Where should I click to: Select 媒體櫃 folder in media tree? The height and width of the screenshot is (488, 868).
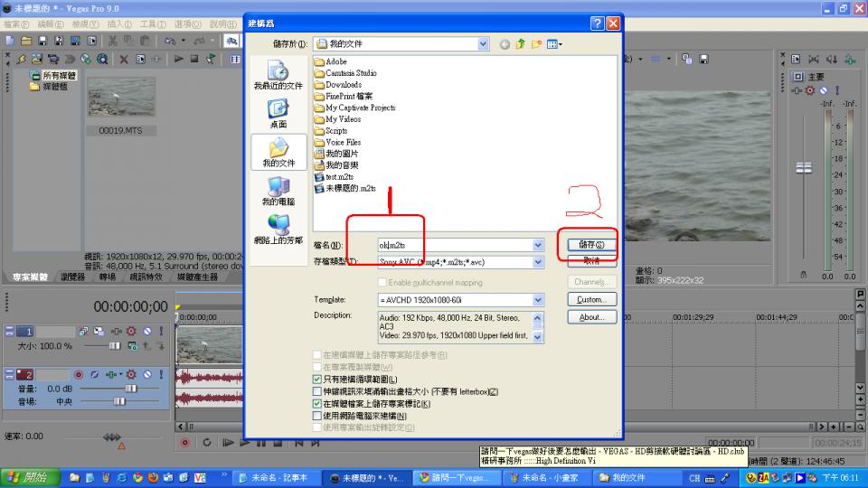55,87
